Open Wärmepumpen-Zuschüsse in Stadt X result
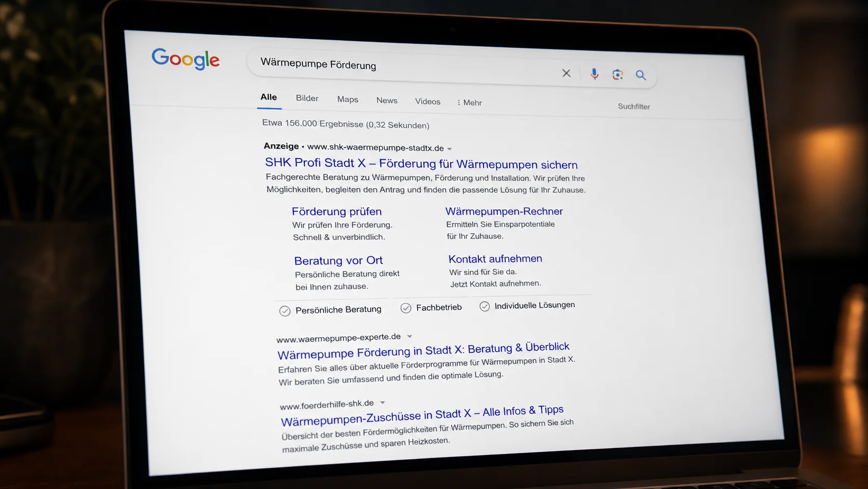Screen dimensions: 868x489 click(422, 415)
